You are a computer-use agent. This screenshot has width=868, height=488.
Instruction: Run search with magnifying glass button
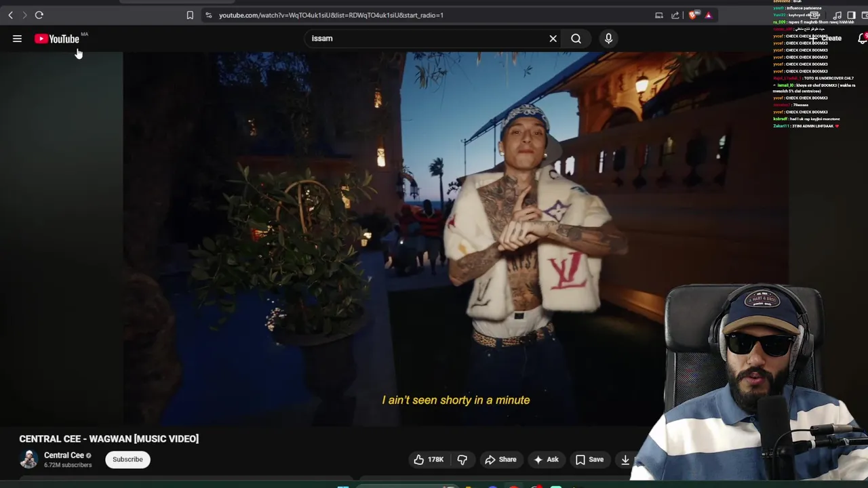click(x=576, y=39)
